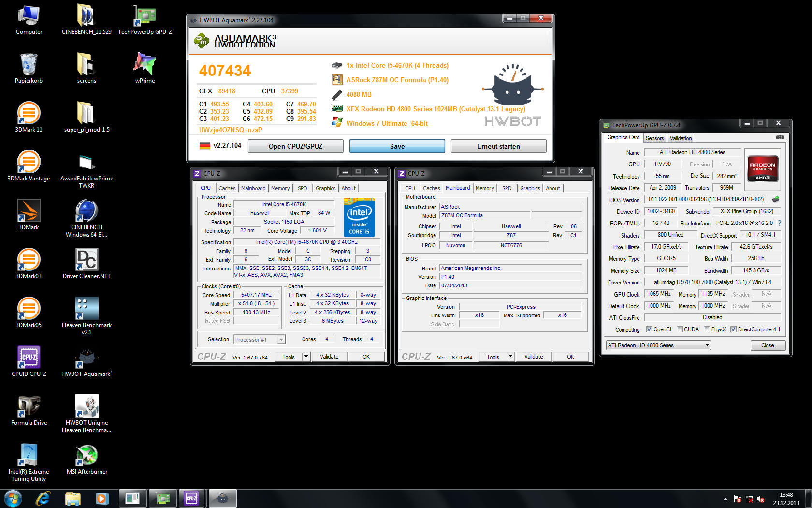812x508 pixels.
Task: Open Memory tab in left CPU-Z
Action: 280,188
